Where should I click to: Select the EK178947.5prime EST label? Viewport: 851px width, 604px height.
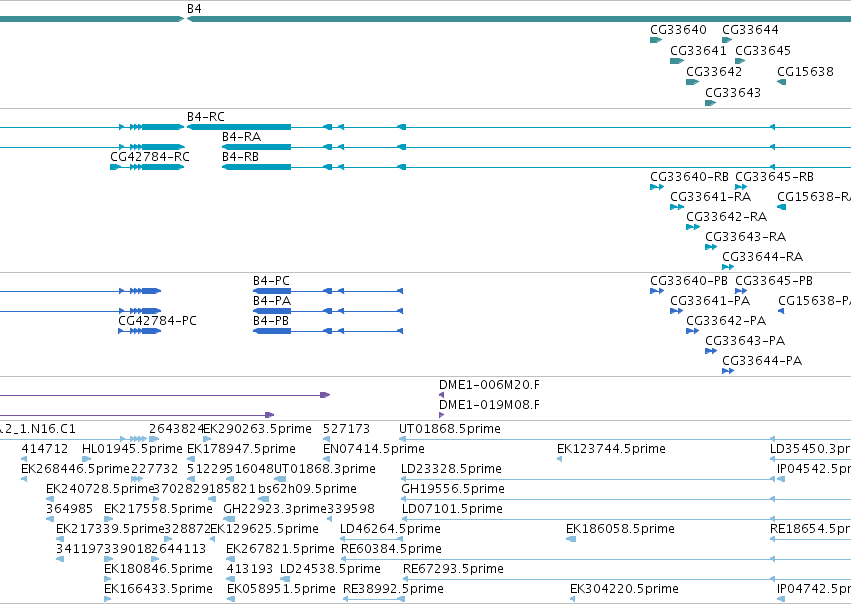(241, 449)
